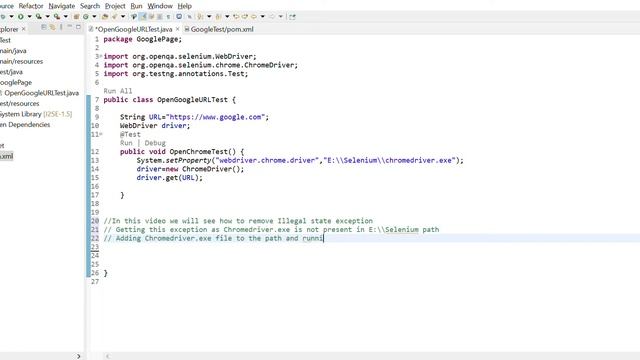Select test/resources folder in Package Explorer

[x=20, y=104]
